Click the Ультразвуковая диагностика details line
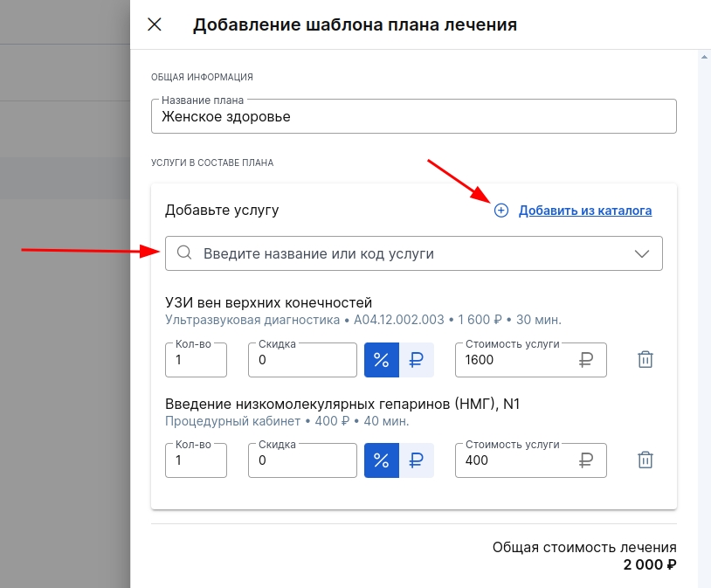 [x=363, y=320]
